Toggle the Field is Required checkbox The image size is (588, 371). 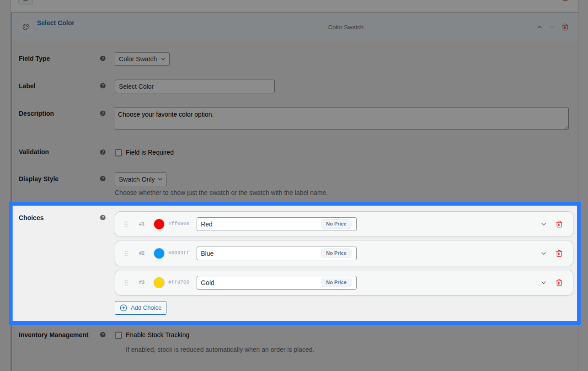(x=118, y=153)
